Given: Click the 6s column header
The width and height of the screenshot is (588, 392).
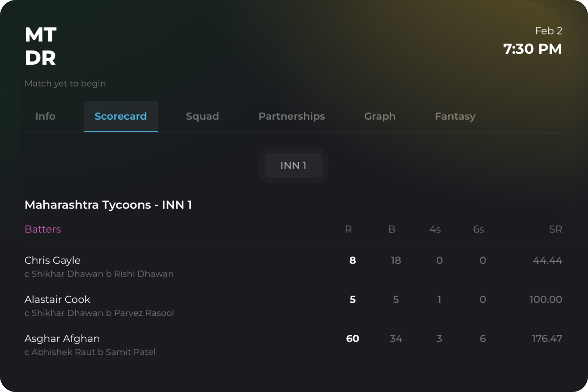Looking at the screenshot, I should (478, 229).
